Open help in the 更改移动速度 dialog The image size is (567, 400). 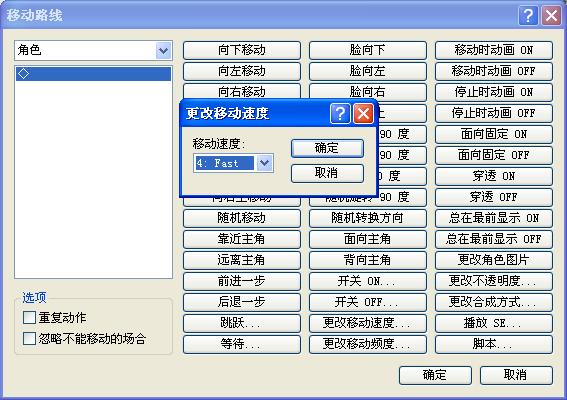340,114
